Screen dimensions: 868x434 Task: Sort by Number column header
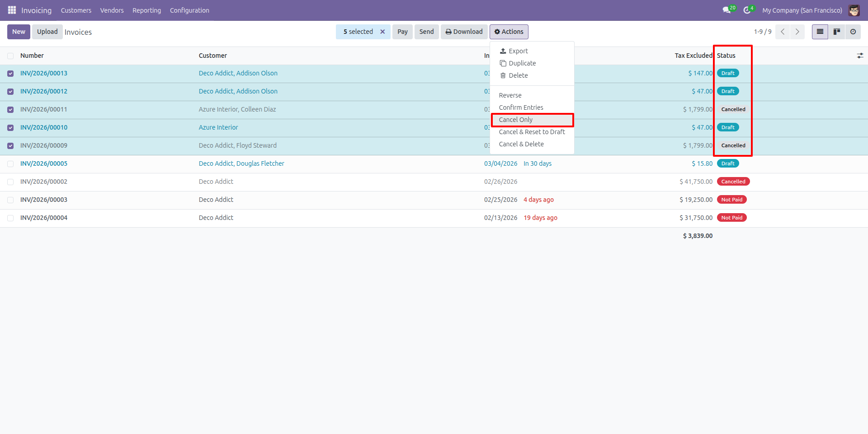coord(32,56)
